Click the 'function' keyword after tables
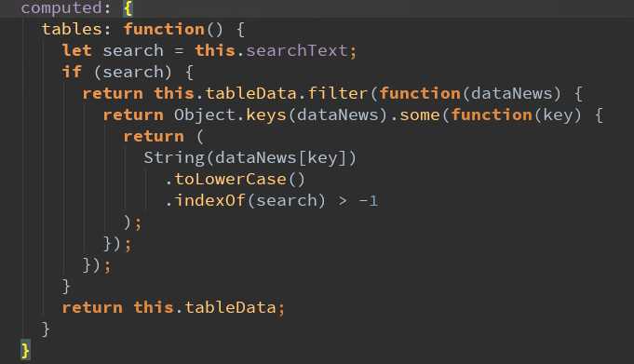The height and width of the screenshot is (364, 634). [x=164, y=29]
